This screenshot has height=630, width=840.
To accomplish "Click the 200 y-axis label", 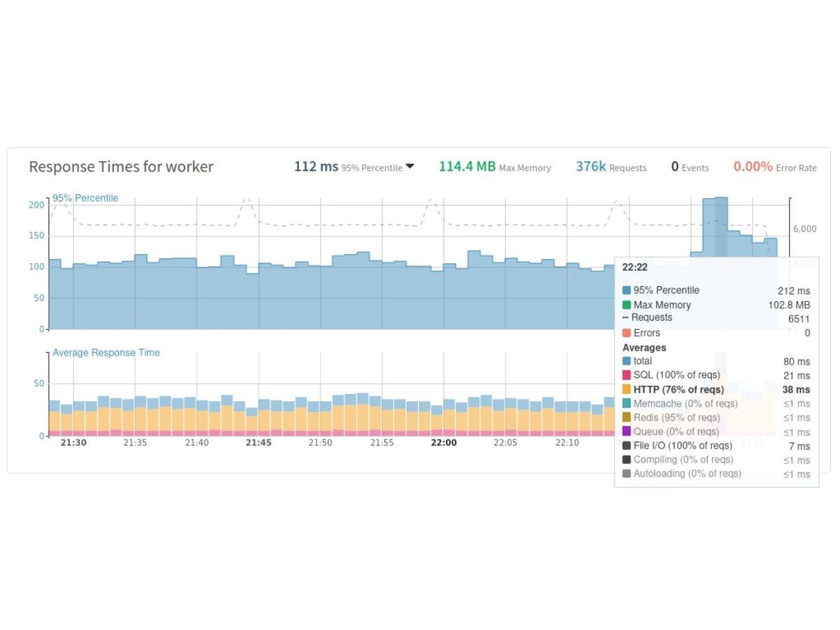I will pyautogui.click(x=36, y=205).
